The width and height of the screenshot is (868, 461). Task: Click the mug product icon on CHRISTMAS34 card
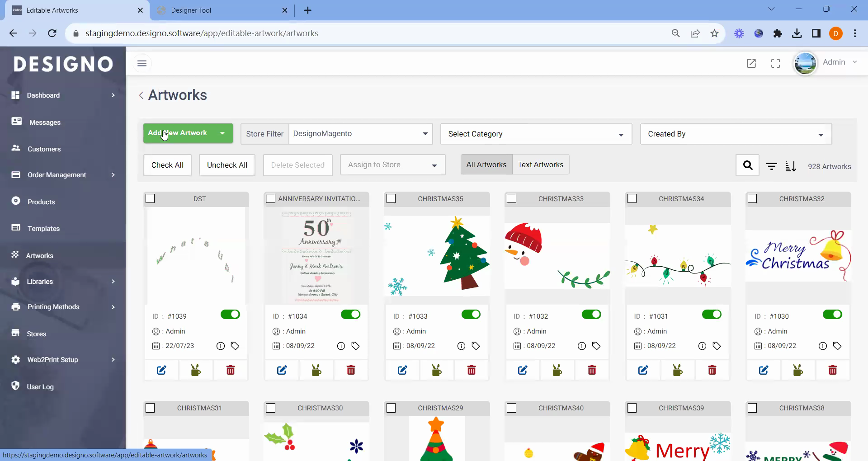tap(677, 370)
